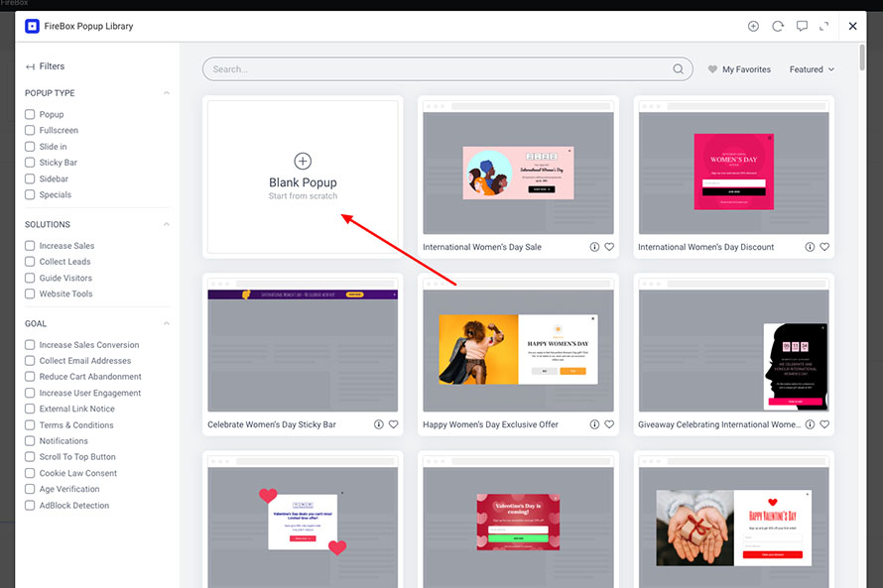Check the Fullscreen filter
The image size is (883, 588).
point(30,130)
